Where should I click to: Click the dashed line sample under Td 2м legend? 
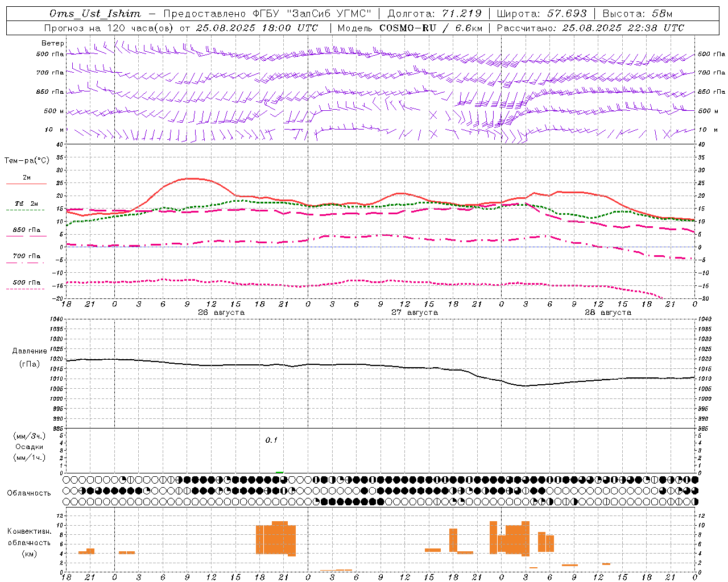pyautogui.click(x=26, y=210)
